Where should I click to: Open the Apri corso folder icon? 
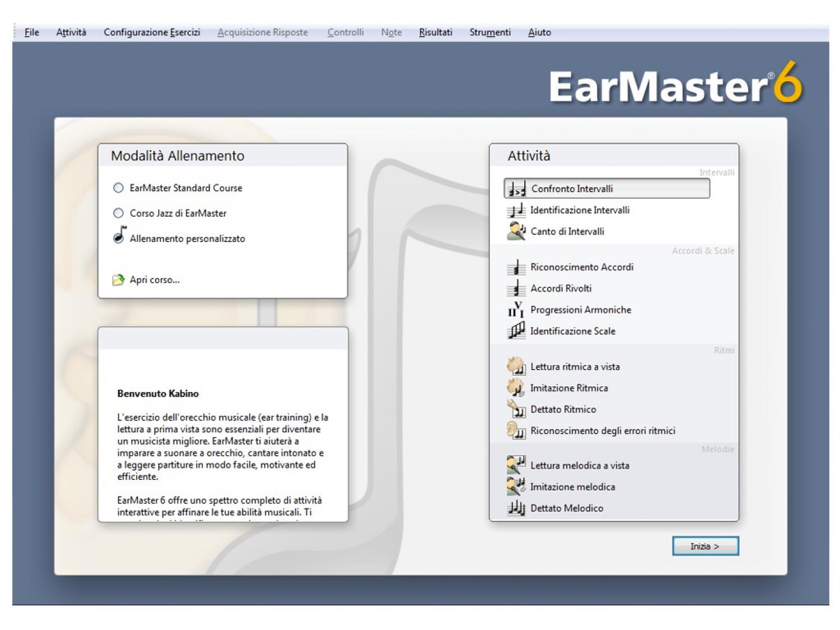pyautogui.click(x=118, y=280)
